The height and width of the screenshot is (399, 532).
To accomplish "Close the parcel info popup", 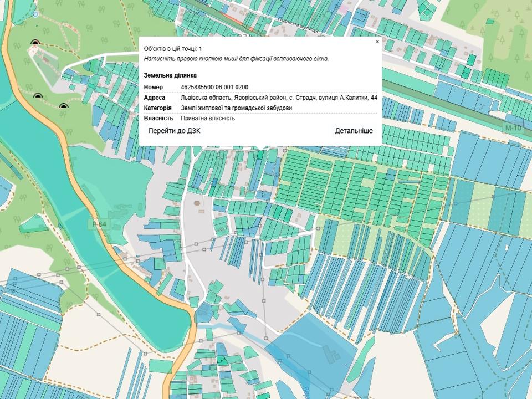I will click(x=377, y=42).
